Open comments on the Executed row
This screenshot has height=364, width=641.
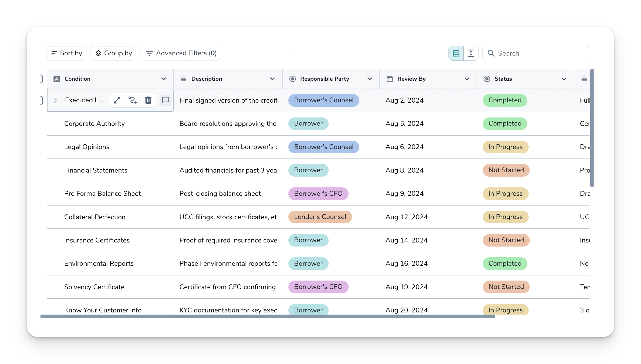[x=166, y=100]
